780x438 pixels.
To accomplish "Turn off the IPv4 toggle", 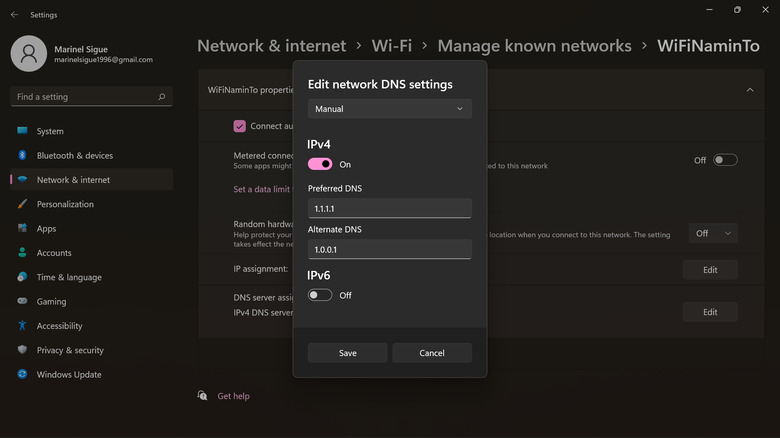I will click(x=320, y=164).
